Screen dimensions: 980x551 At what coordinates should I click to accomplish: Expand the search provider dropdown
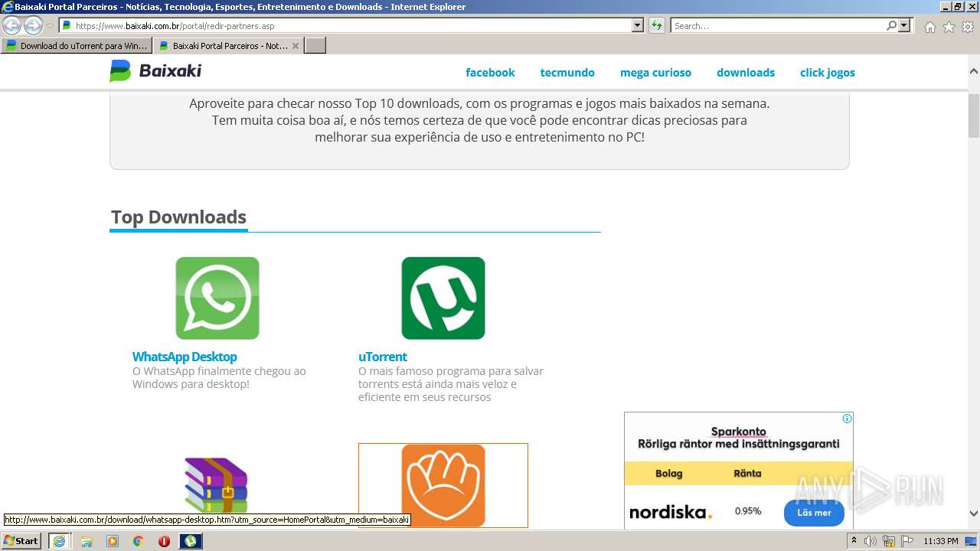(x=904, y=25)
